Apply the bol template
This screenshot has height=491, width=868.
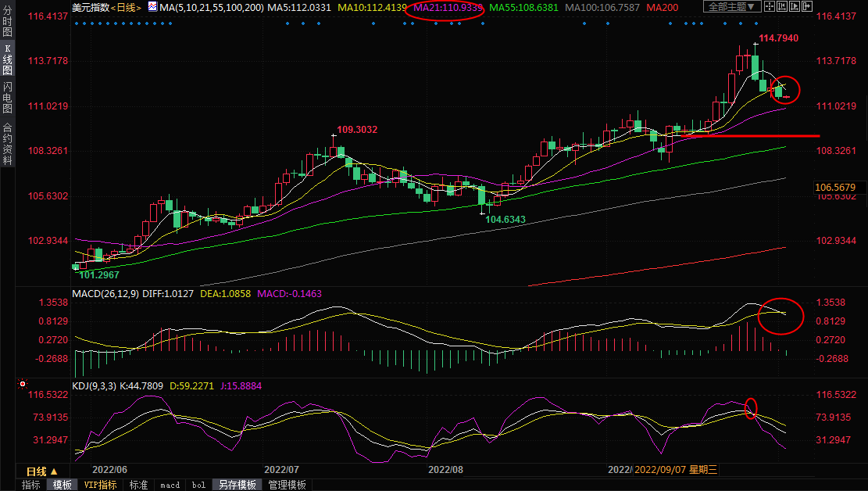[x=198, y=485]
